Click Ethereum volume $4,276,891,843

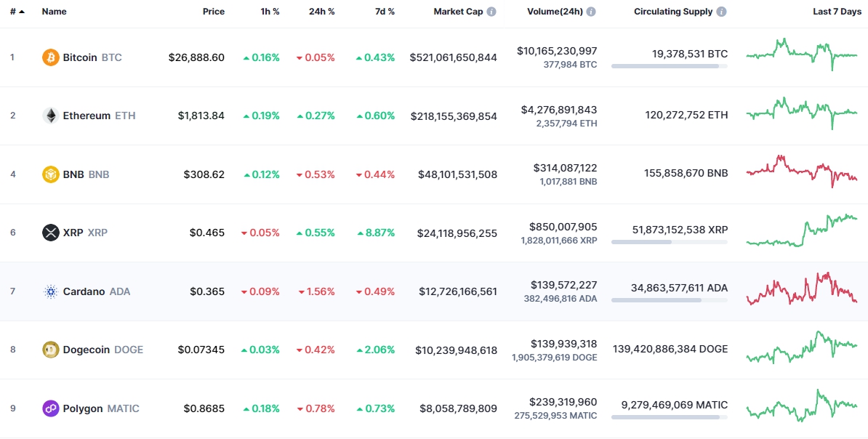pyautogui.click(x=559, y=110)
